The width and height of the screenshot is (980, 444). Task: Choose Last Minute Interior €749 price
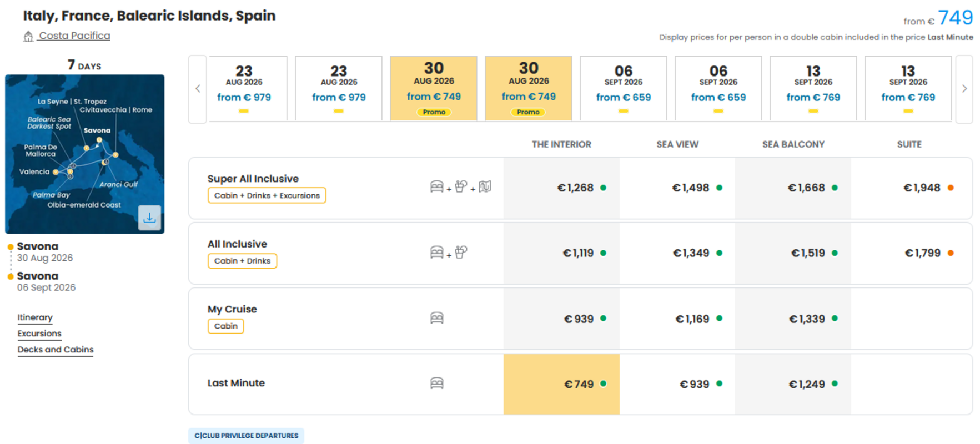tap(561, 384)
